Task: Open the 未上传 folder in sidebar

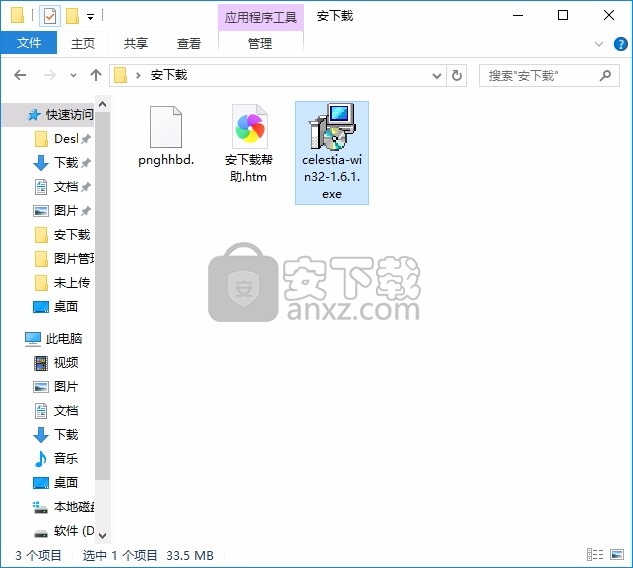Action: pos(63,283)
